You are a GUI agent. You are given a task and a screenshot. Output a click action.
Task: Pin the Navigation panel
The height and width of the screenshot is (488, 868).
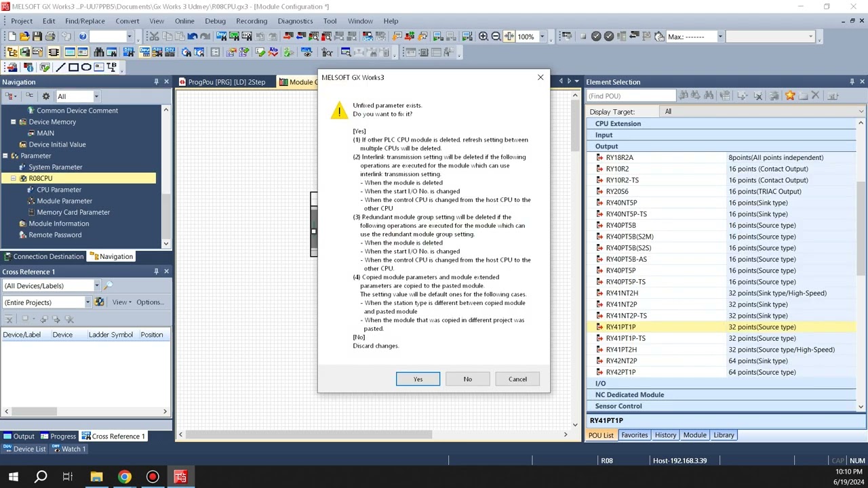(x=156, y=82)
